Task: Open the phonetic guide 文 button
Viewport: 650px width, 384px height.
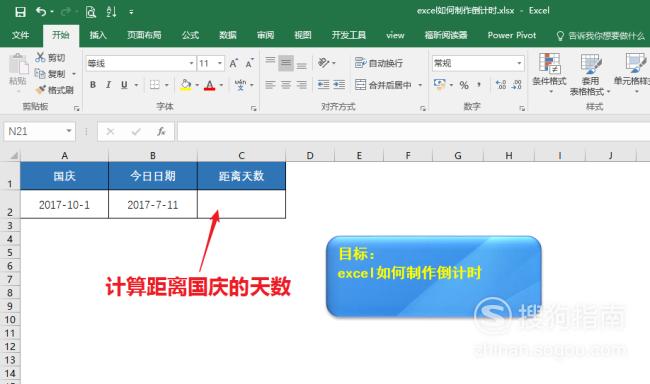Action: [x=240, y=85]
